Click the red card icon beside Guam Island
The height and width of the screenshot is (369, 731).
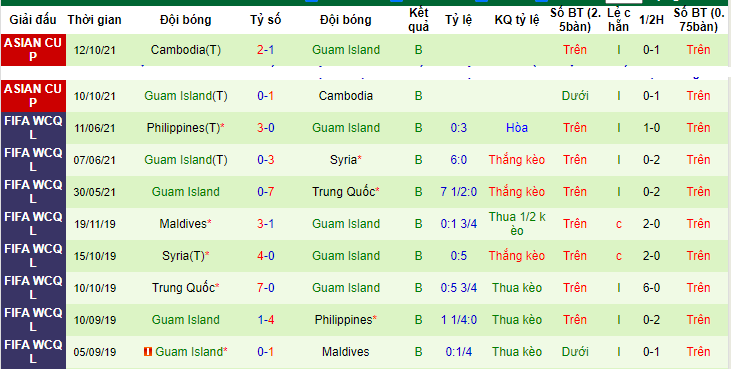coord(148,352)
